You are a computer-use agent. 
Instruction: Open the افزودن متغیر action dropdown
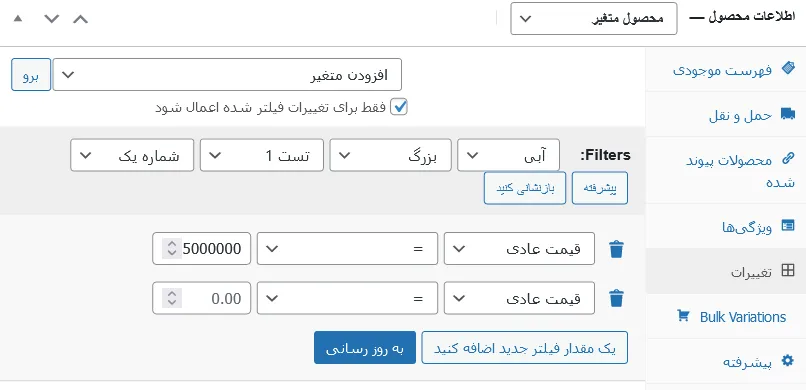click(227, 75)
